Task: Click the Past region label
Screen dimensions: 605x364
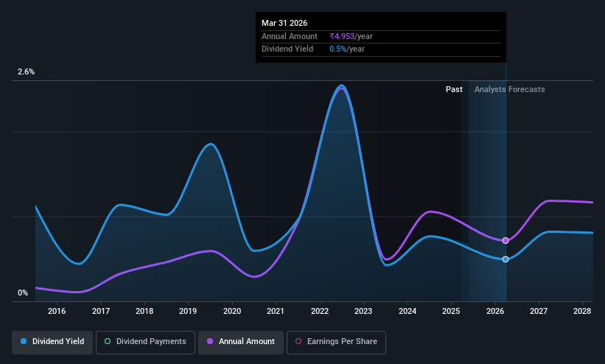Action: pos(454,89)
